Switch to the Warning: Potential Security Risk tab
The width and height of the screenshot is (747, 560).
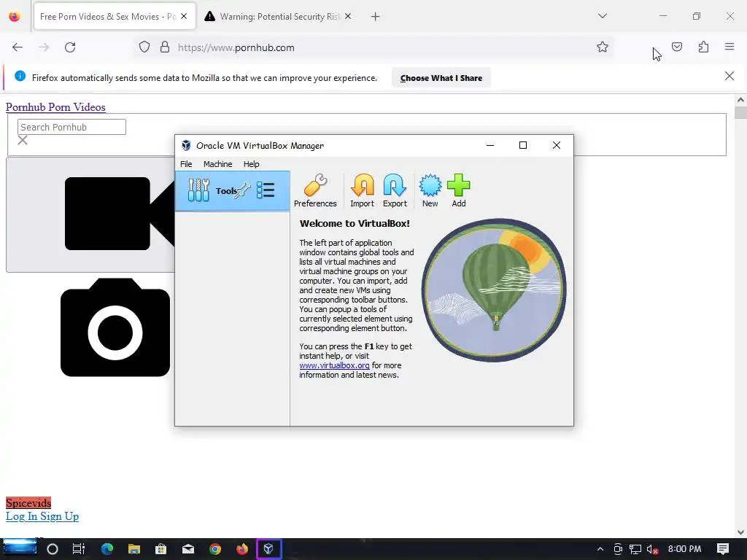pyautogui.click(x=279, y=17)
